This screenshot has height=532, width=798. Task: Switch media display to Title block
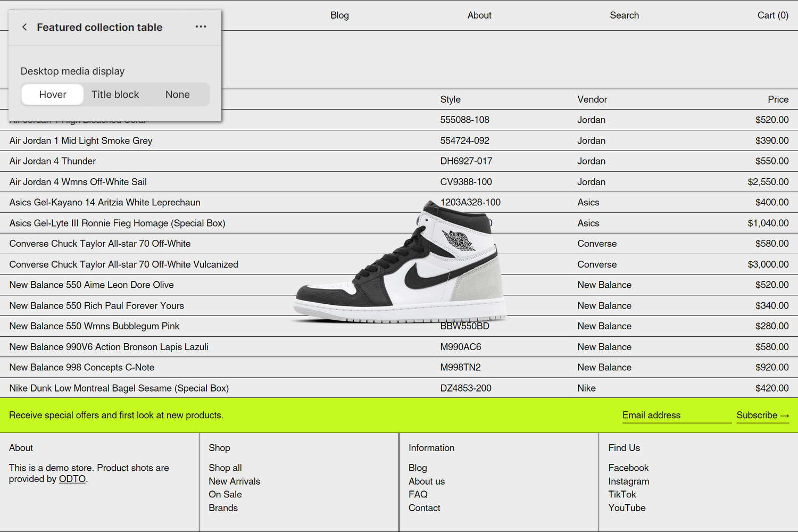click(x=115, y=94)
